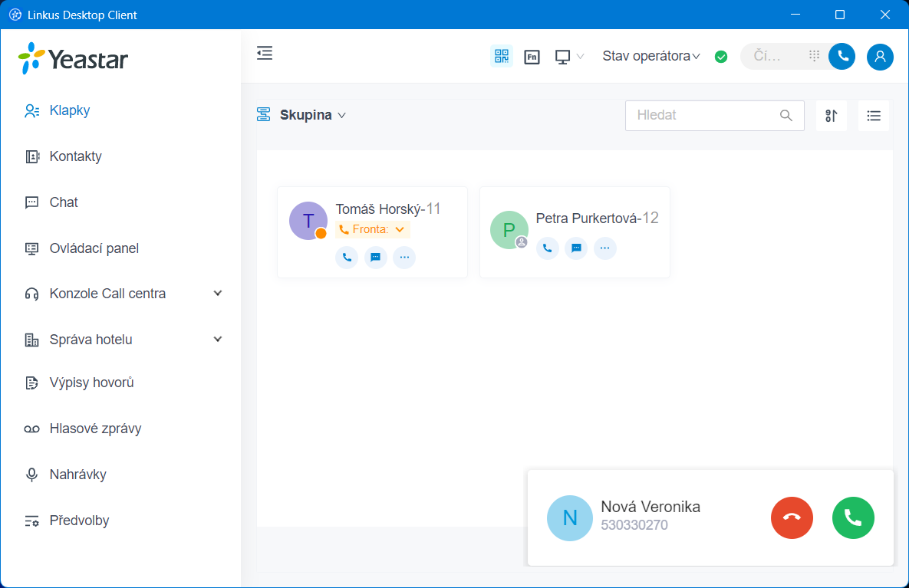909x588 pixels.
Task: Click the blue dial call button
Action: [x=841, y=56]
